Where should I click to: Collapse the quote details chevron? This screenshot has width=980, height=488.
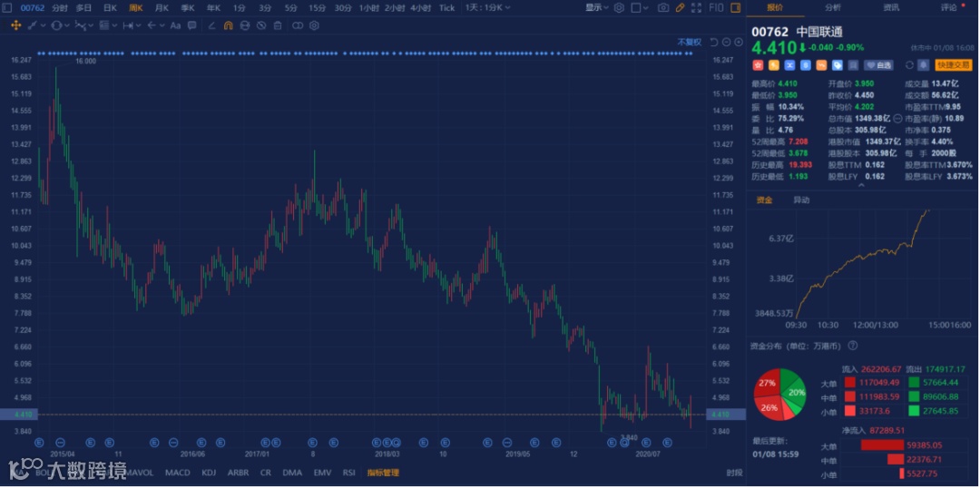click(x=862, y=186)
